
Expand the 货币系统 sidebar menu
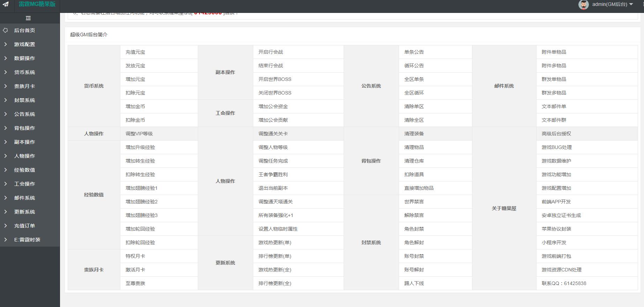pos(24,72)
